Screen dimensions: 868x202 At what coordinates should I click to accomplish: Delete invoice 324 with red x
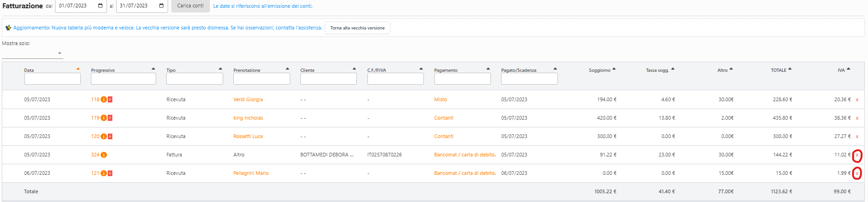(x=857, y=155)
